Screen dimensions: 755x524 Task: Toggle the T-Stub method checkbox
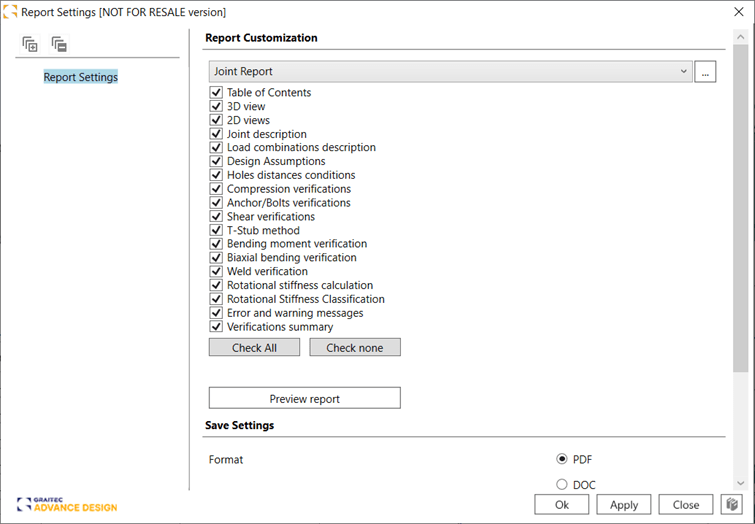pos(216,230)
